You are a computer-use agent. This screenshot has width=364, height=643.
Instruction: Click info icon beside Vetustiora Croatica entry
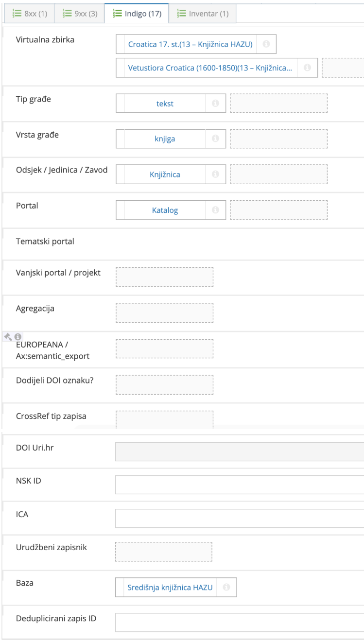click(307, 68)
